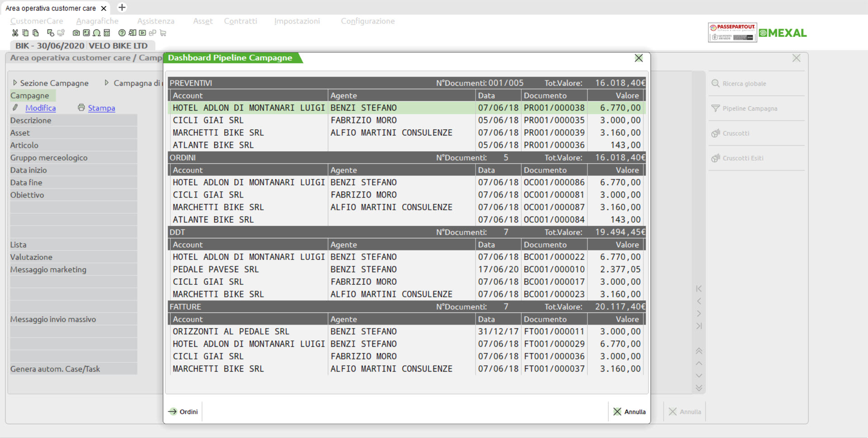
Task: Click the Ordini arrow button
Action: click(x=183, y=412)
